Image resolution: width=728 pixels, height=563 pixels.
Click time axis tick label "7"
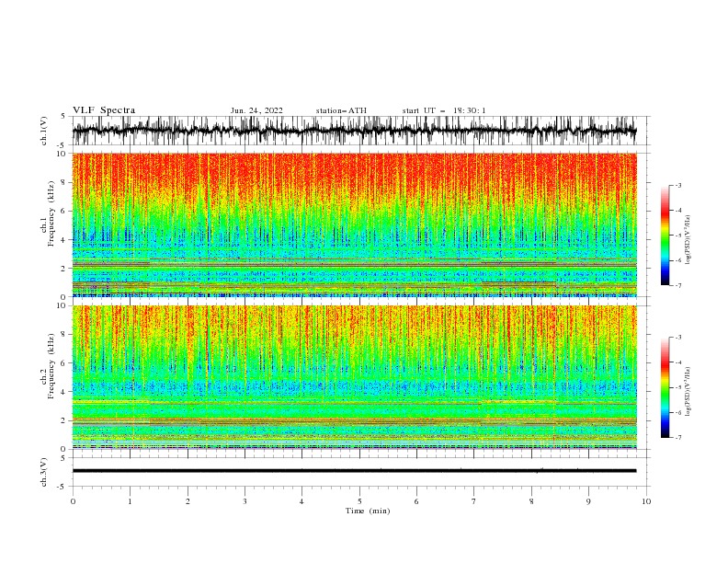coord(474,501)
